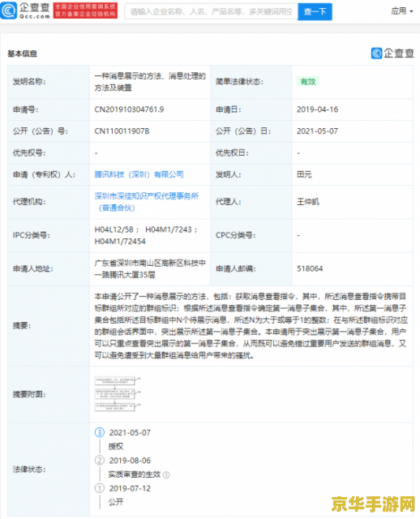The height and width of the screenshot is (519, 420).
Task: Click timeline step 1 dated 2019-07-12
Action: [x=100, y=488]
